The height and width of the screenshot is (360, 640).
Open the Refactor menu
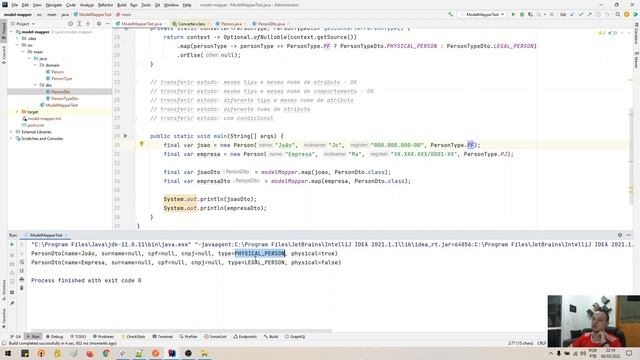tap(105, 5)
